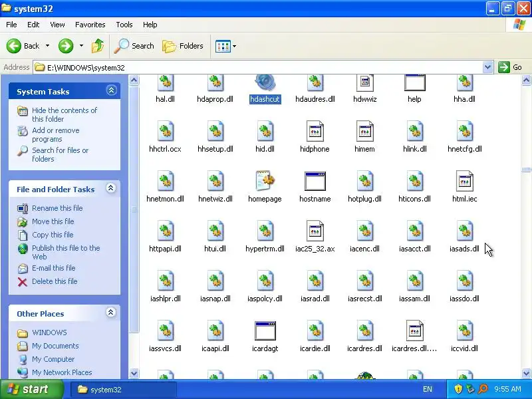Open the View menu
This screenshot has height=399, width=532.
57,25
